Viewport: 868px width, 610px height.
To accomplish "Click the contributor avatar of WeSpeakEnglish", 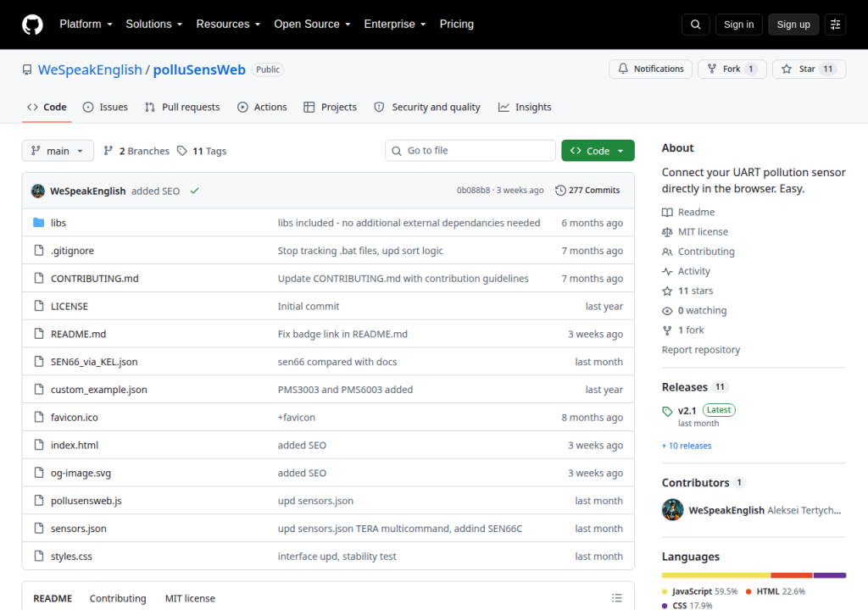I will [672, 510].
